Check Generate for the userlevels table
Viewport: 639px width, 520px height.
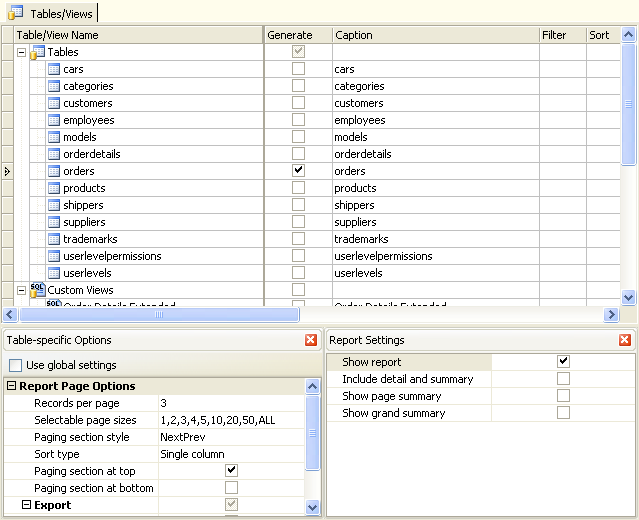click(298, 273)
